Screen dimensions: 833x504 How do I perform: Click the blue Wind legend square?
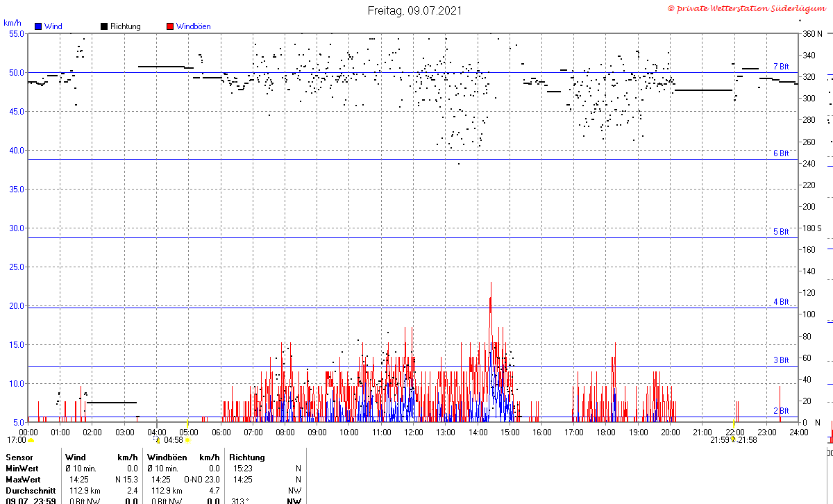point(38,26)
